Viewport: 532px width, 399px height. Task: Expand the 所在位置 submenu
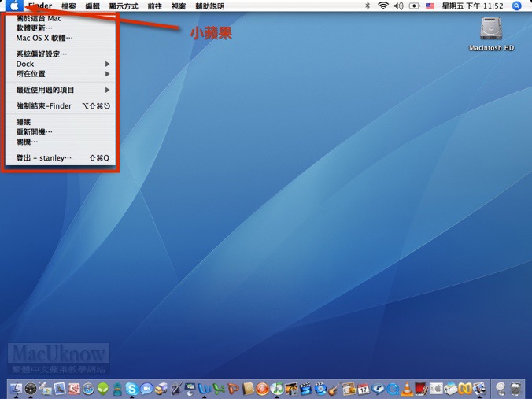click(61, 74)
